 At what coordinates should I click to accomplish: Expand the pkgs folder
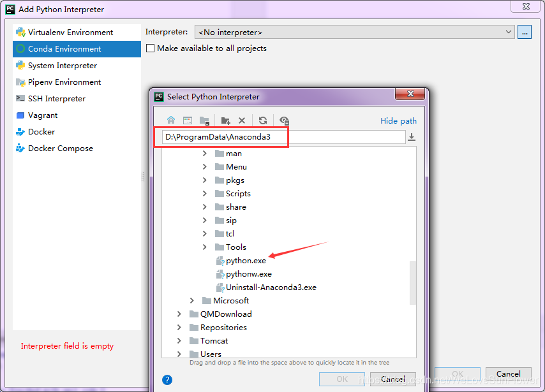pos(205,180)
